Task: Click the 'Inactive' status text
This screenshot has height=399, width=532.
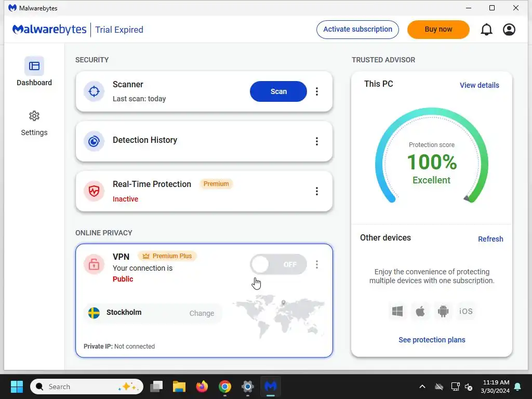Action: [125, 199]
